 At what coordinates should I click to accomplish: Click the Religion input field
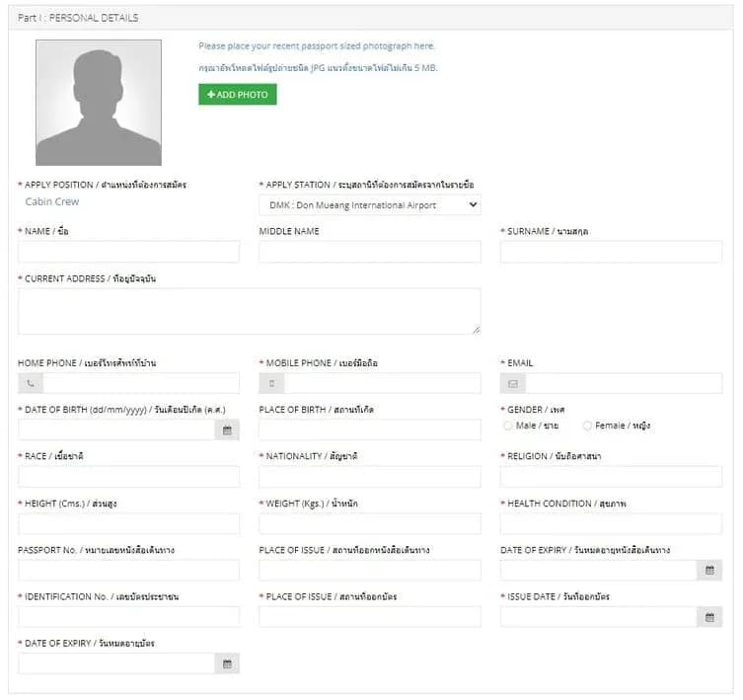611,477
